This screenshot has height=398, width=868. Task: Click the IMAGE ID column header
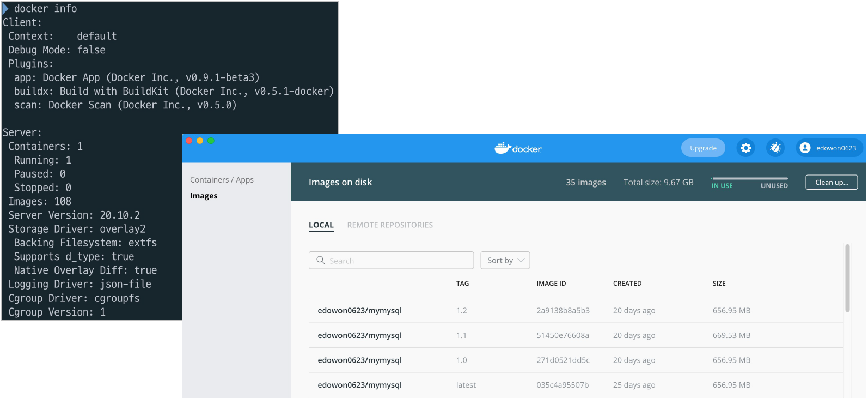click(x=551, y=284)
